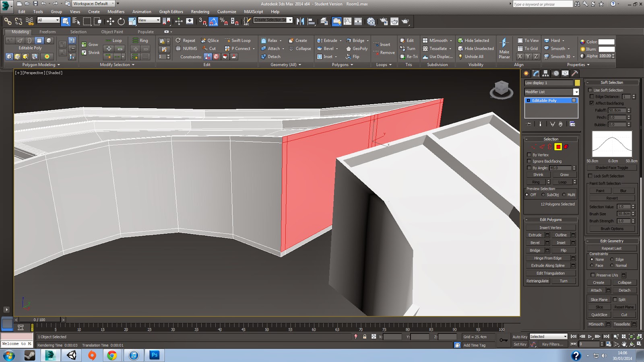The image size is (644, 362).
Task: Switch to the Freeform ribbon tab
Action: (47, 32)
